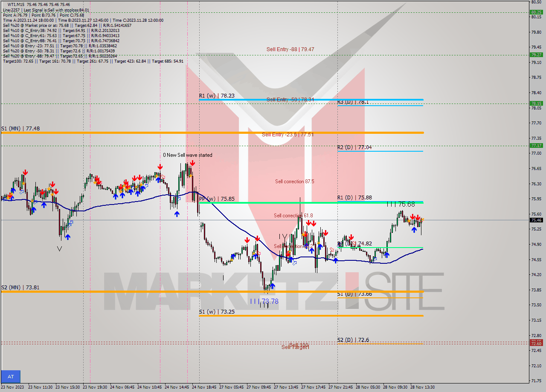Click the green 77.17 price level tag
Viewport: 546px width, 392px height.
click(536, 146)
